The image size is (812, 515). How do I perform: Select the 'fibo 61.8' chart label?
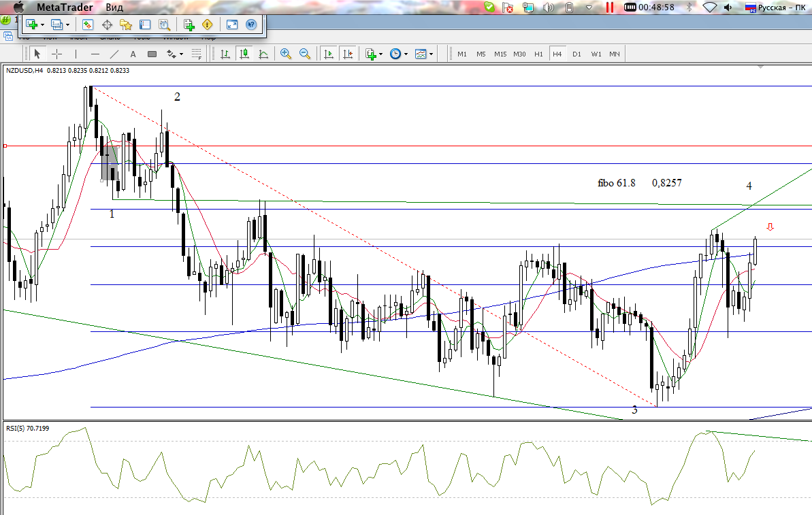(616, 183)
